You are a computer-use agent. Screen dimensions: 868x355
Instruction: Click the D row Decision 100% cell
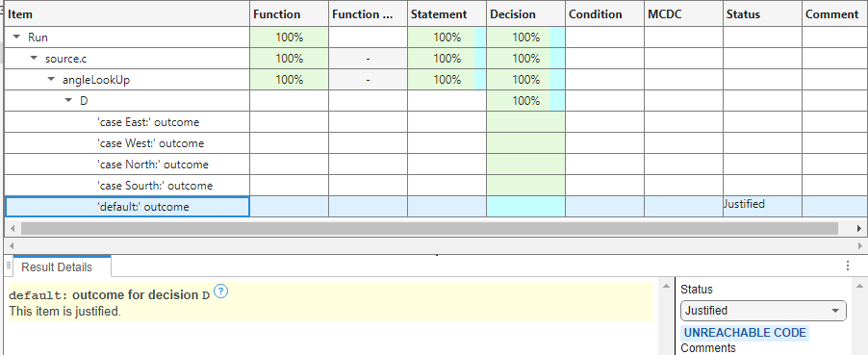pos(525,101)
